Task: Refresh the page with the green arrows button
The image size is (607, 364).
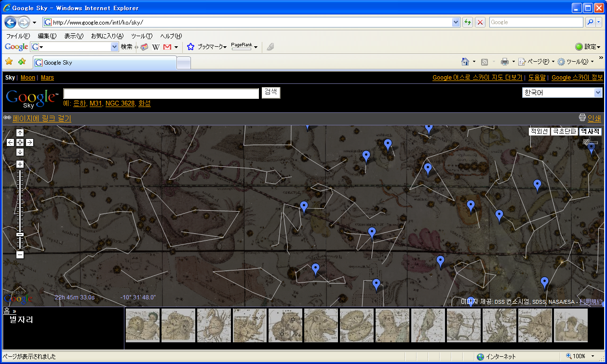Action: [467, 22]
